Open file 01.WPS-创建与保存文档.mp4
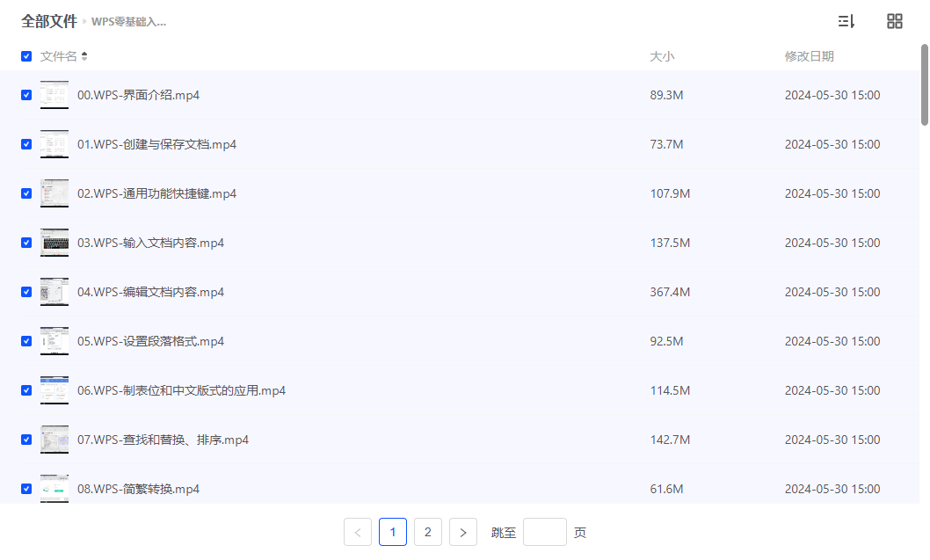Screen dimensions: 930x560 [x=156, y=144]
